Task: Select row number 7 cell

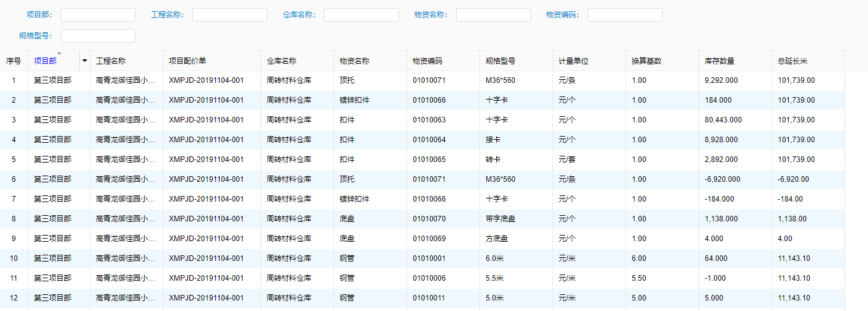Action: (14, 199)
